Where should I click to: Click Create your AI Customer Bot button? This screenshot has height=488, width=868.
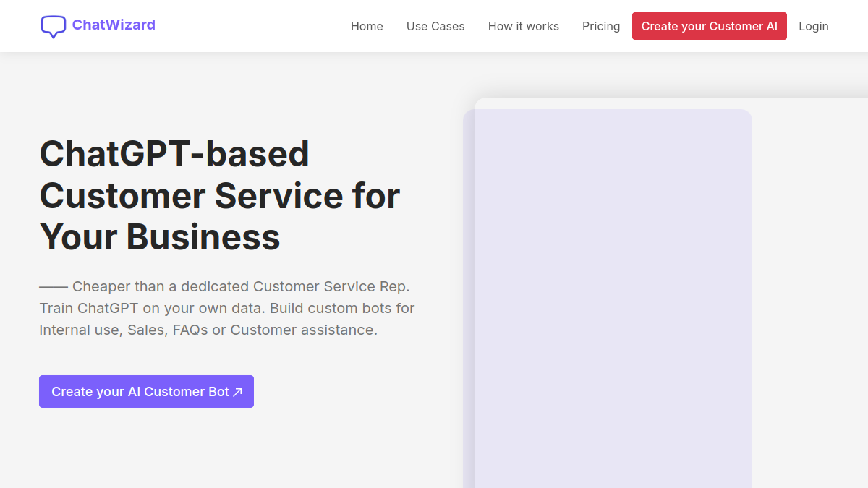click(x=146, y=391)
